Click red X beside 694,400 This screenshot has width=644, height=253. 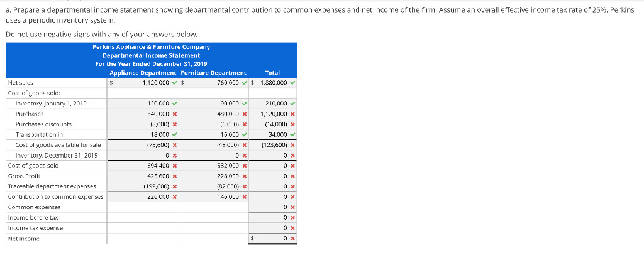pos(175,166)
